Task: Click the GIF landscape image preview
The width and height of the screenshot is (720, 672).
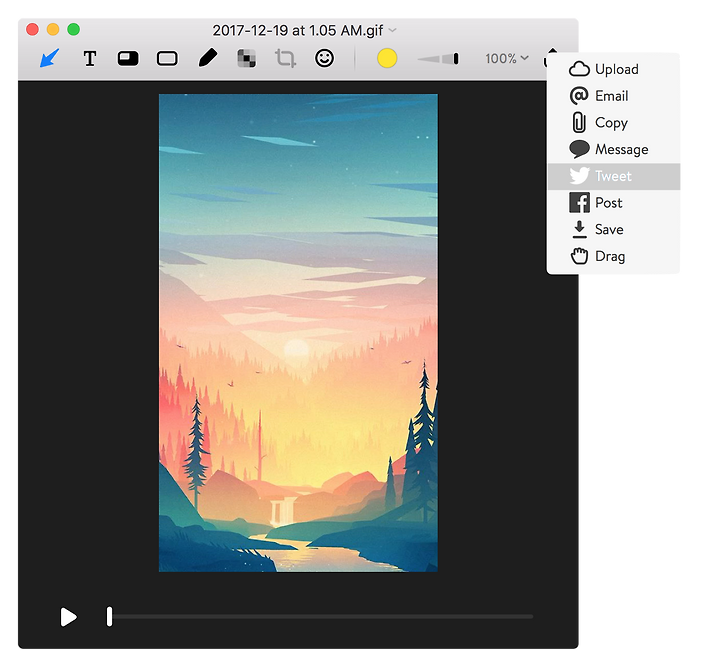Action: [298, 333]
